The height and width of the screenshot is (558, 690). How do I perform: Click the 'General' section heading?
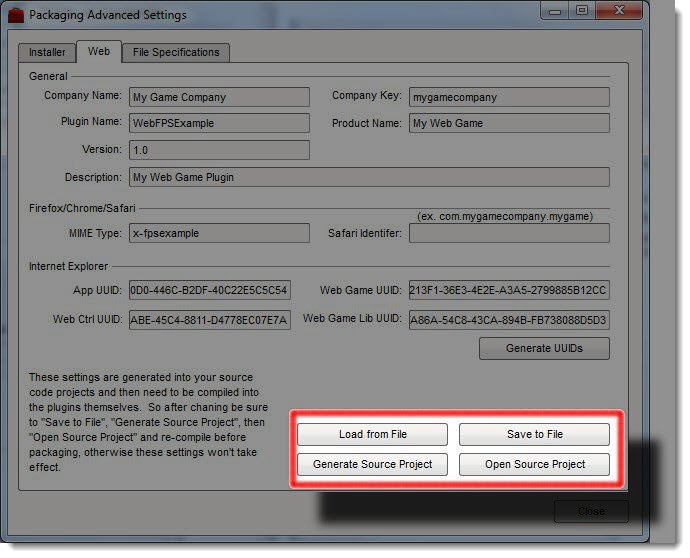48,76
